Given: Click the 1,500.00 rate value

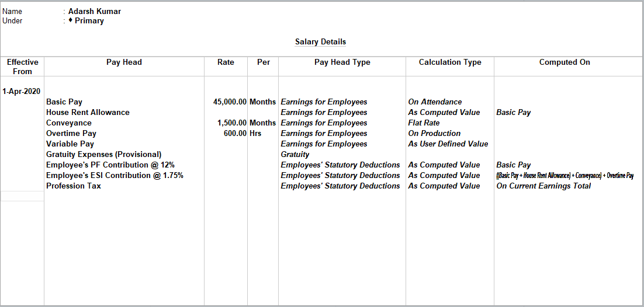Looking at the screenshot, I should [232, 123].
